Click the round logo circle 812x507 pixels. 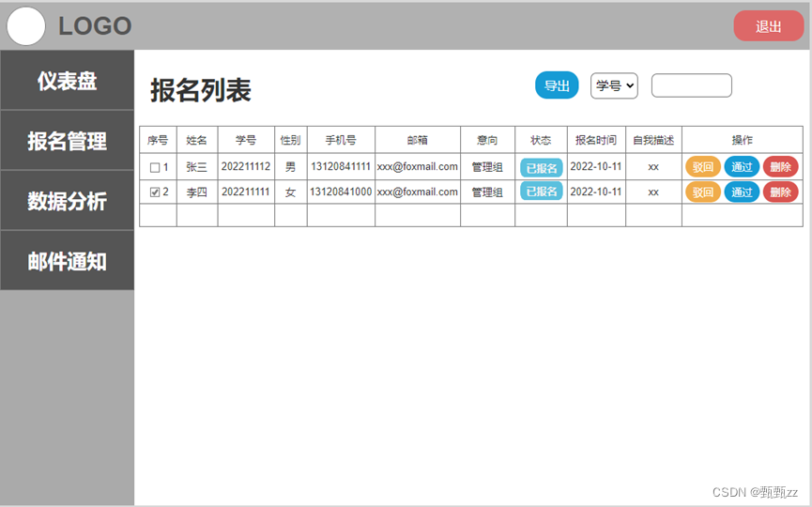tap(26, 26)
